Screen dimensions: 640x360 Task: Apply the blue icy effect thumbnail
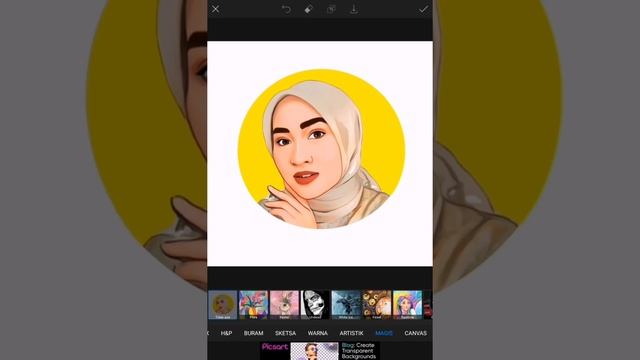pos(346,304)
